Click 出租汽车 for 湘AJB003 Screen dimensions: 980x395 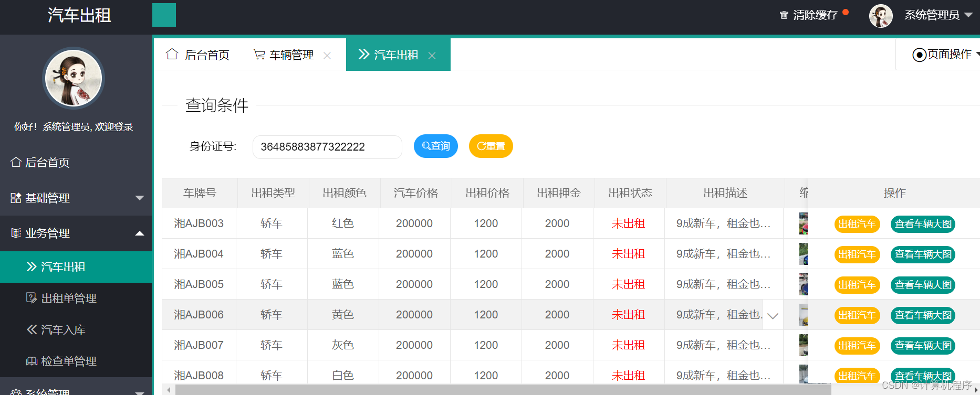(857, 224)
